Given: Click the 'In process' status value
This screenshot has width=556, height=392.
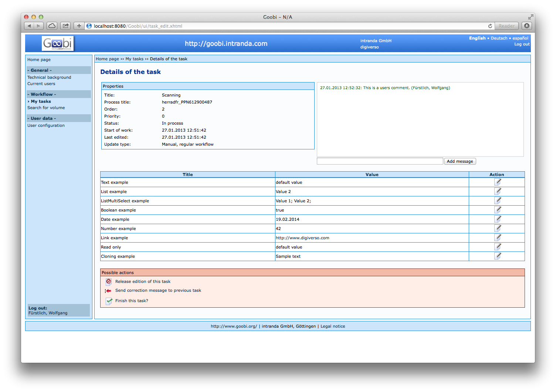Looking at the screenshot, I should [x=172, y=123].
